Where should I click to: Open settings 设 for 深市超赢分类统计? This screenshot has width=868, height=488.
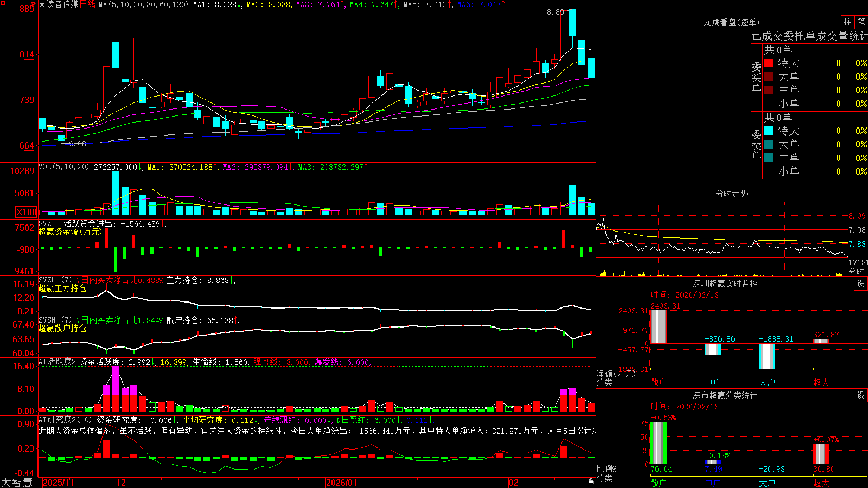pos(861,395)
